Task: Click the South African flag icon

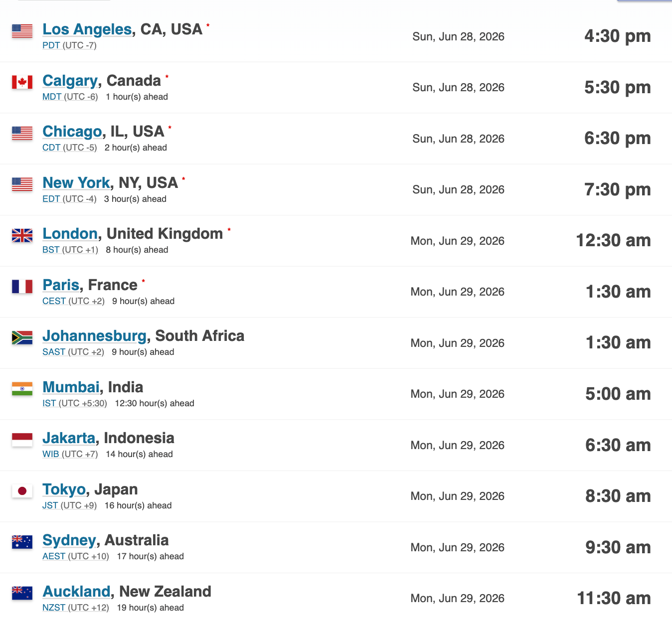Action: [x=22, y=337]
